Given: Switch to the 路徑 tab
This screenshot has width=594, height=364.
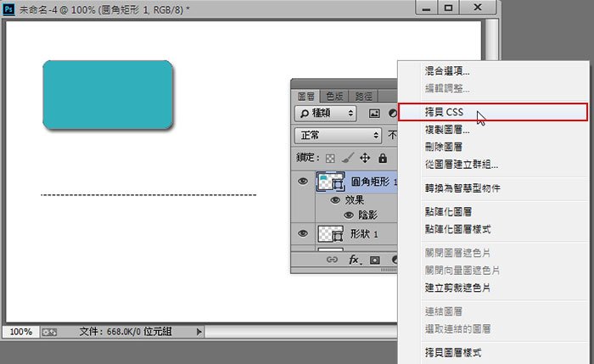Looking at the screenshot, I should click(364, 96).
